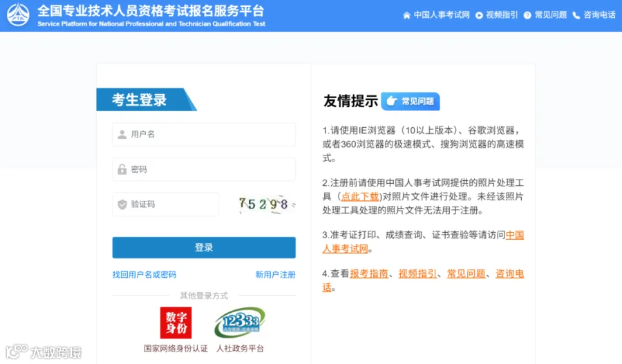Click the 验证码 input field
This screenshot has width=622, height=364.
click(x=165, y=204)
